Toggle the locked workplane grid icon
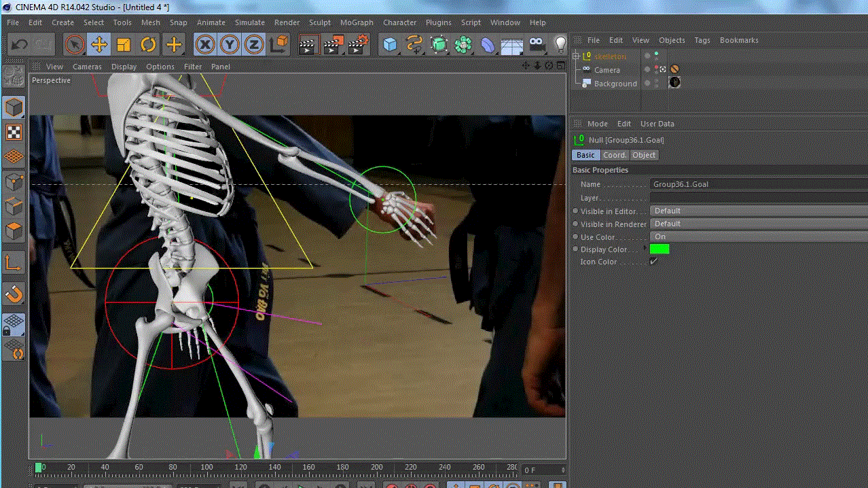The width and height of the screenshot is (868, 488). (14, 325)
